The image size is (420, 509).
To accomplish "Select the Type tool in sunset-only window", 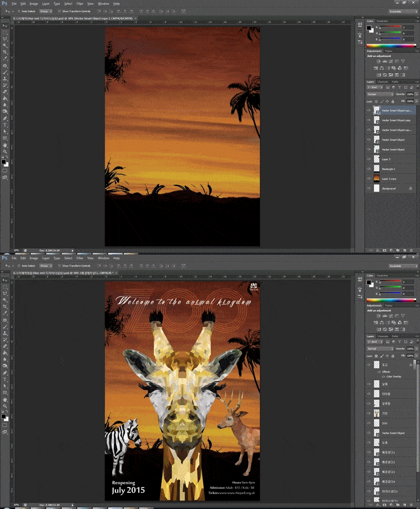I will [x=5, y=125].
